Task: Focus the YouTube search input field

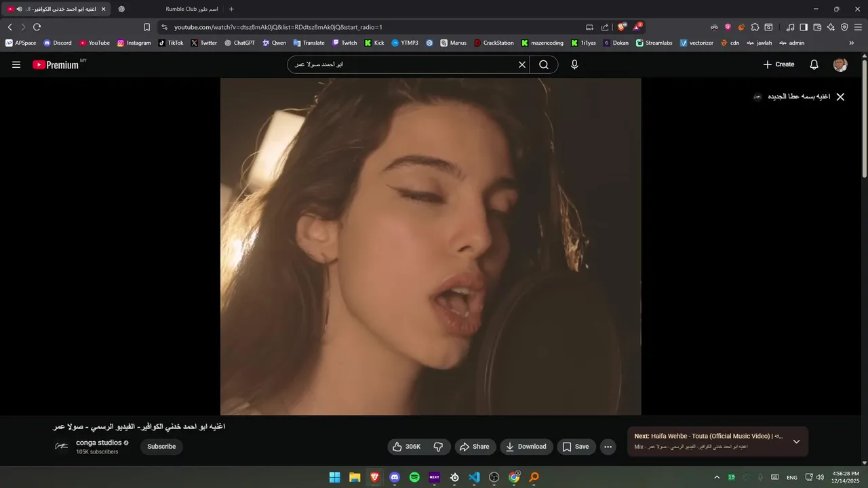Action: pyautogui.click(x=403, y=64)
